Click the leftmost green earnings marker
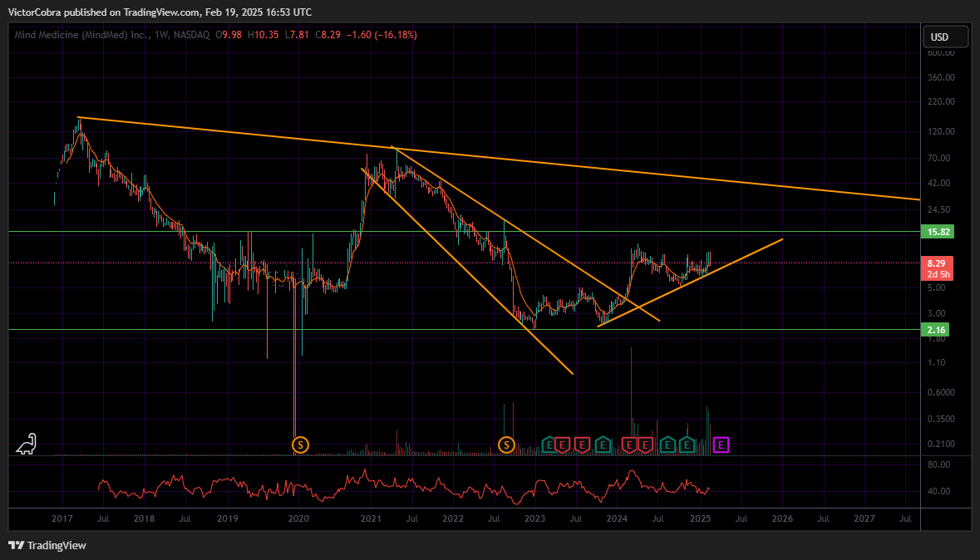Image resolution: width=980 pixels, height=560 pixels. (x=549, y=445)
